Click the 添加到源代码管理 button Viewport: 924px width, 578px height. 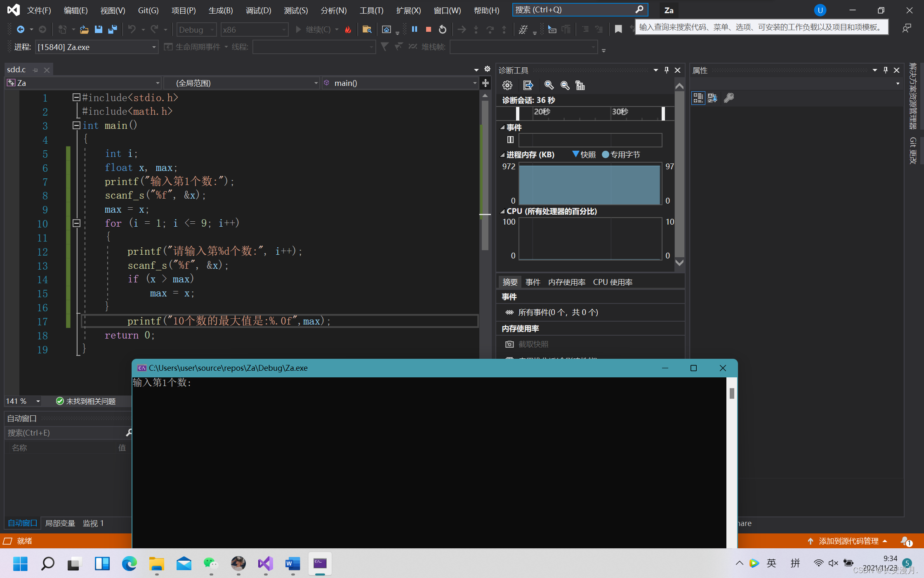848,541
